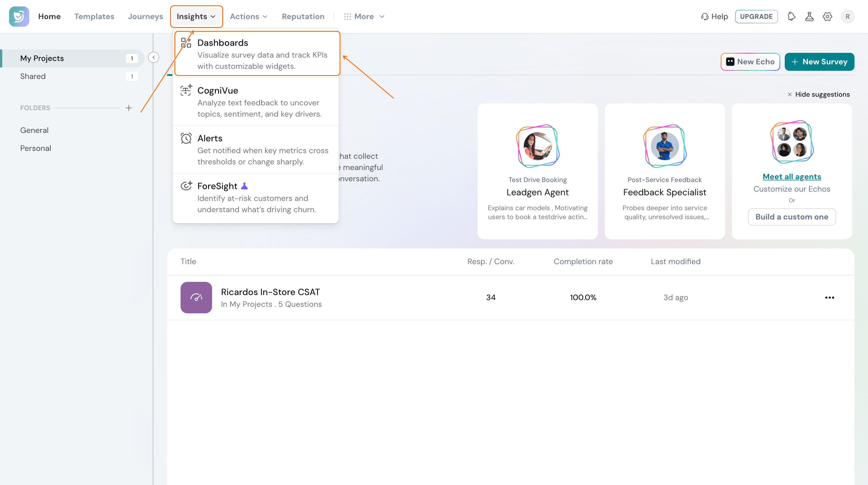Screen dimensions: 868x485
Task: Add a new folder with plus icon
Action: [129, 108]
